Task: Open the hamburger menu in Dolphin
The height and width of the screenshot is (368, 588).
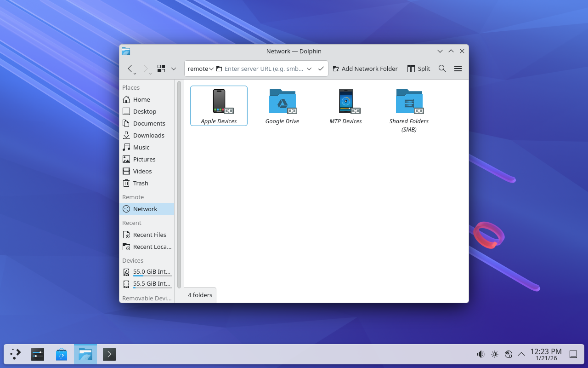Action: tap(458, 69)
